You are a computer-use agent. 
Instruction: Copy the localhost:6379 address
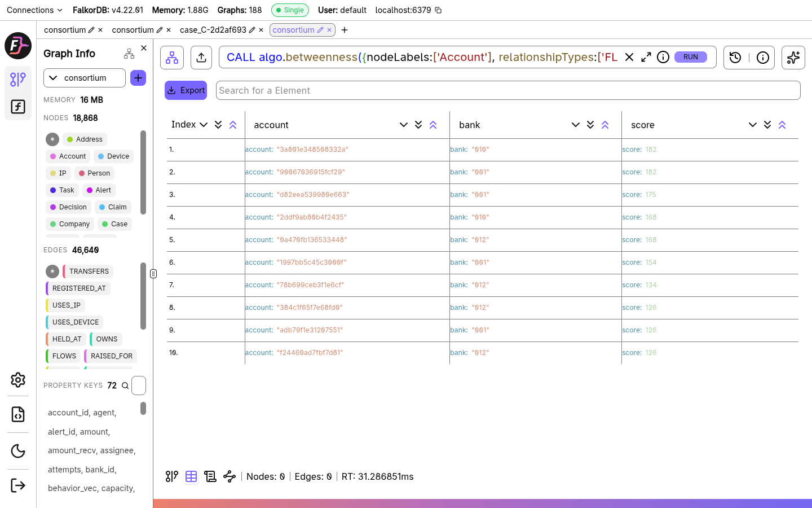click(x=438, y=10)
